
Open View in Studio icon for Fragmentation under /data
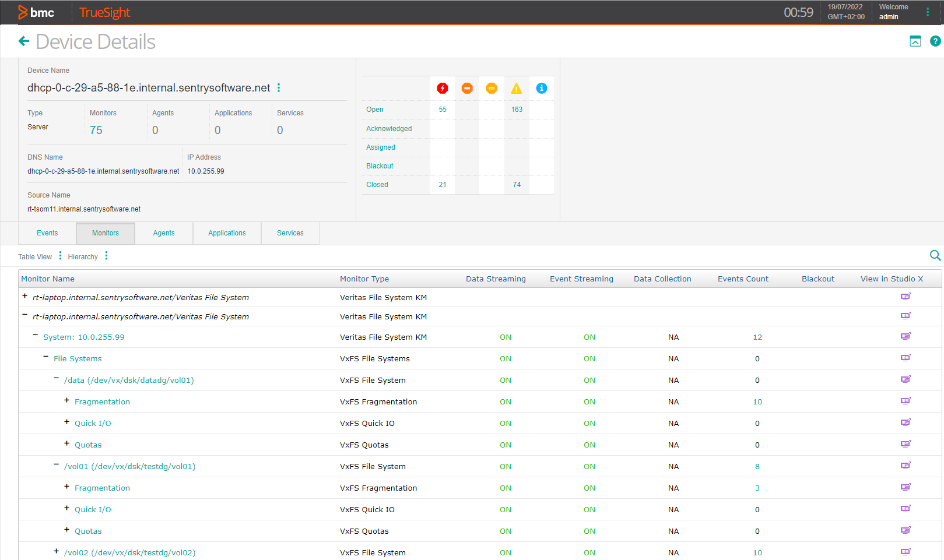[906, 401]
